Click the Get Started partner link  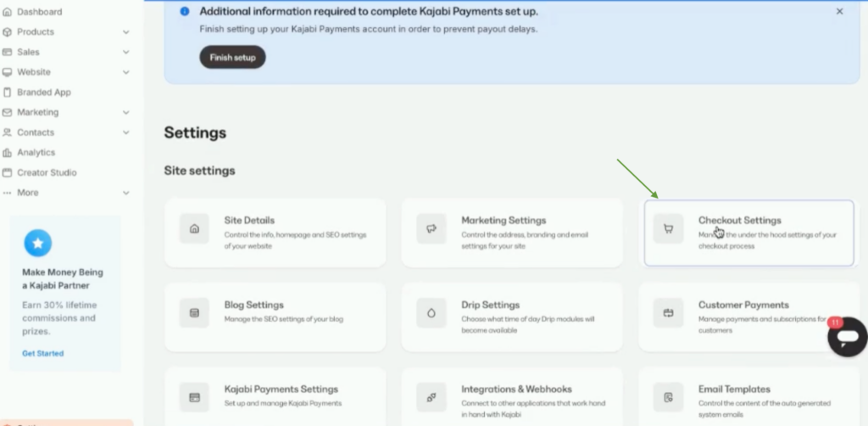coord(42,353)
